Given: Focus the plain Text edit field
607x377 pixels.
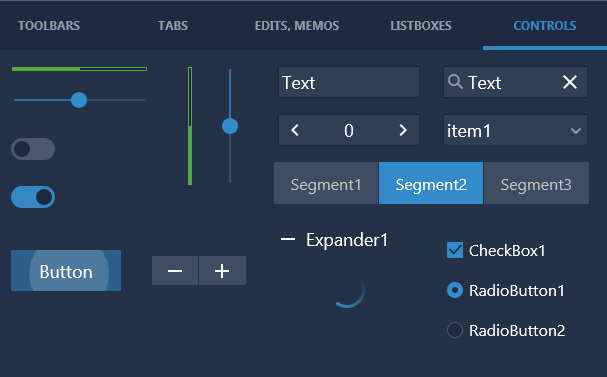Looking at the screenshot, I should tap(349, 82).
